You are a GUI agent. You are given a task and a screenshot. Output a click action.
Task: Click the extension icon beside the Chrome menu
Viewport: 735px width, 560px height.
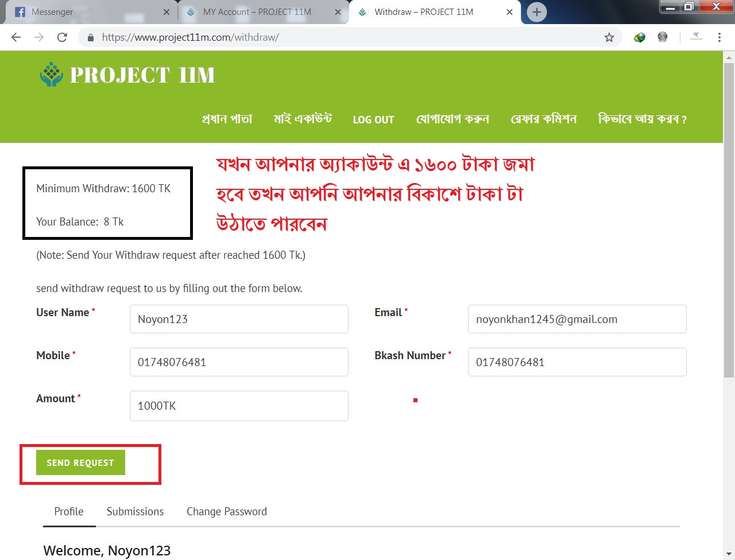pyautogui.click(x=696, y=37)
